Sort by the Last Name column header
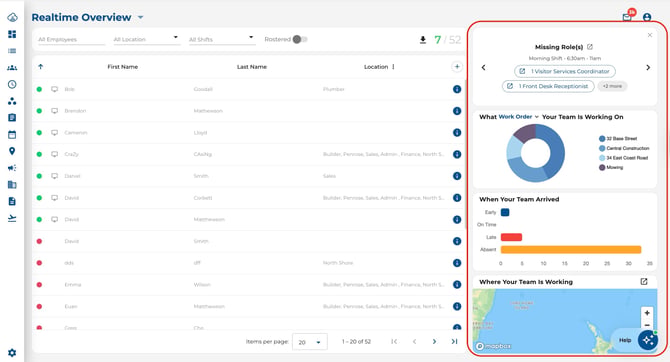 tap(252, 67)
